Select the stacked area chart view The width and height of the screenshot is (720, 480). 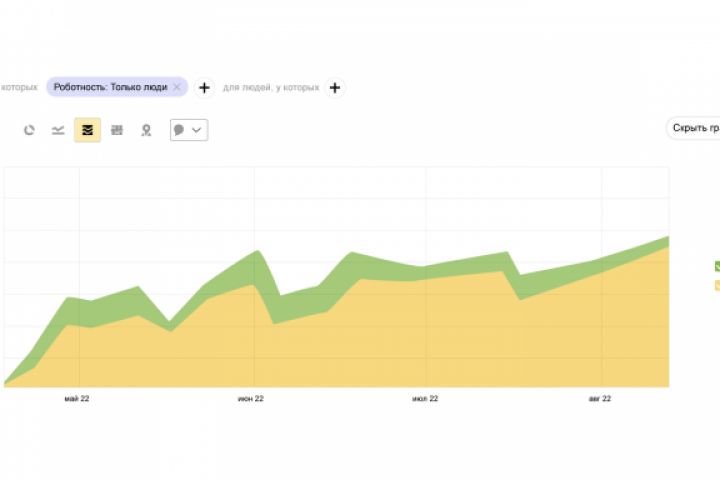point(87,130)
